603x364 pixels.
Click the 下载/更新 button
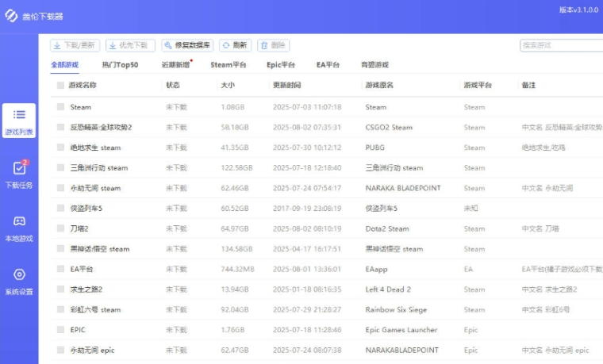75,45
